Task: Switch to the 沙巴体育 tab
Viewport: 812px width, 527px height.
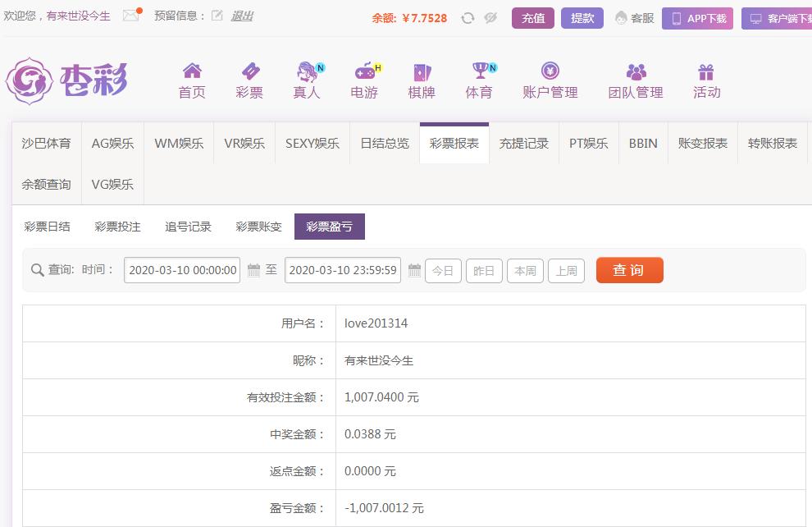Action: click(x=47, y=143)
